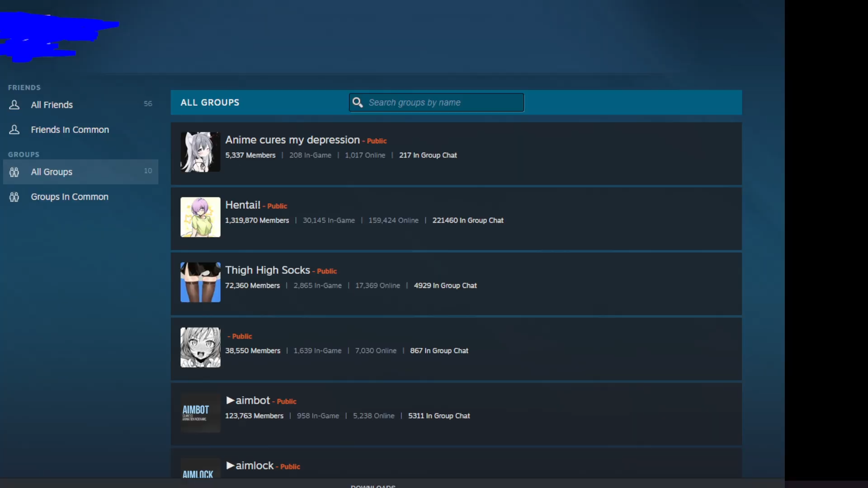Click the search magnifier icon

click(x=358, y=103)
